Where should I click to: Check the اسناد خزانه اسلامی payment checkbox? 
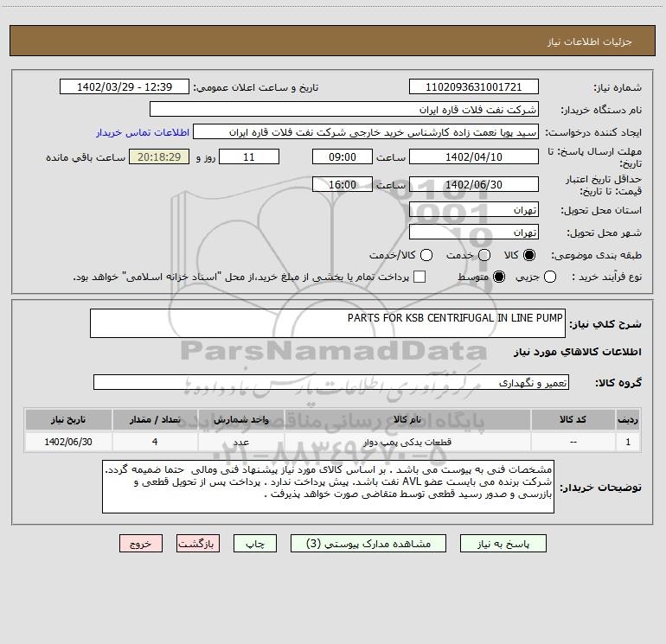point(419,277)
